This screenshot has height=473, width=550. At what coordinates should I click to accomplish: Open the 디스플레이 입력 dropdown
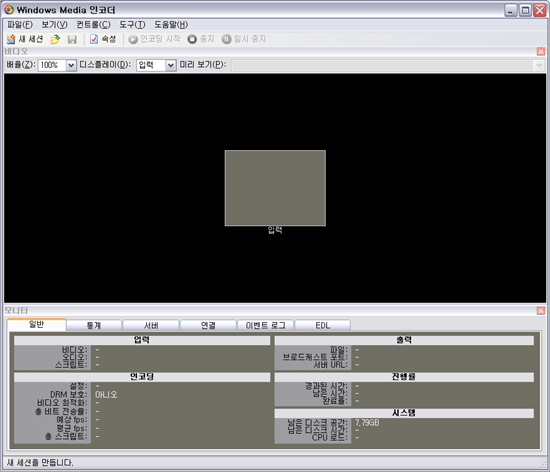point(170,65)
